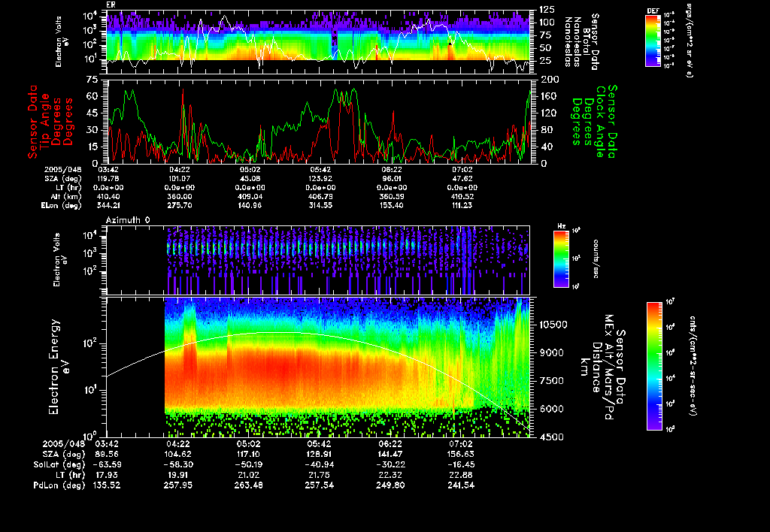The image size is (770, 532).
Task: Click the SolLat value -30.22
Action: (390, 465)
